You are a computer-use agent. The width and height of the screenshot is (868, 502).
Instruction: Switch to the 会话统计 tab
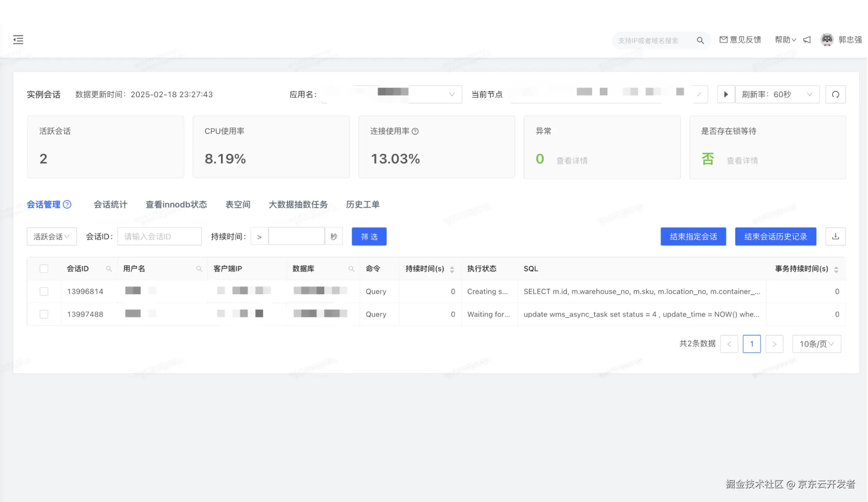point(110,204)
